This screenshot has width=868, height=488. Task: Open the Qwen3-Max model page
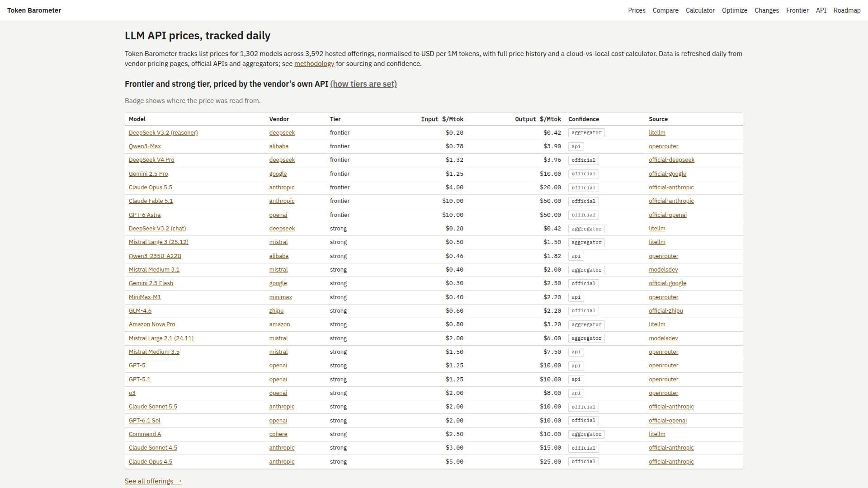pyautogui.click(x=145, y=146)
